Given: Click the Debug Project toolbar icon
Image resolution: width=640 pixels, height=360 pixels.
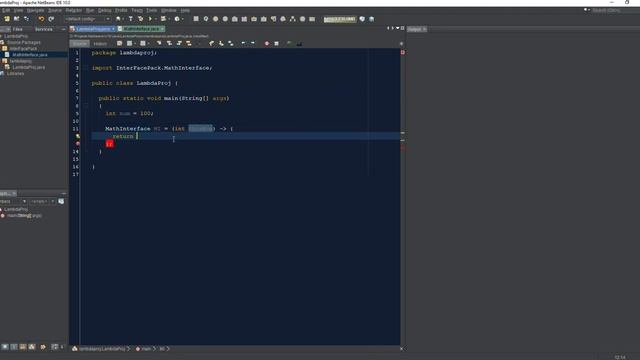Looking at the screenshot, I should tap(163, 19).
